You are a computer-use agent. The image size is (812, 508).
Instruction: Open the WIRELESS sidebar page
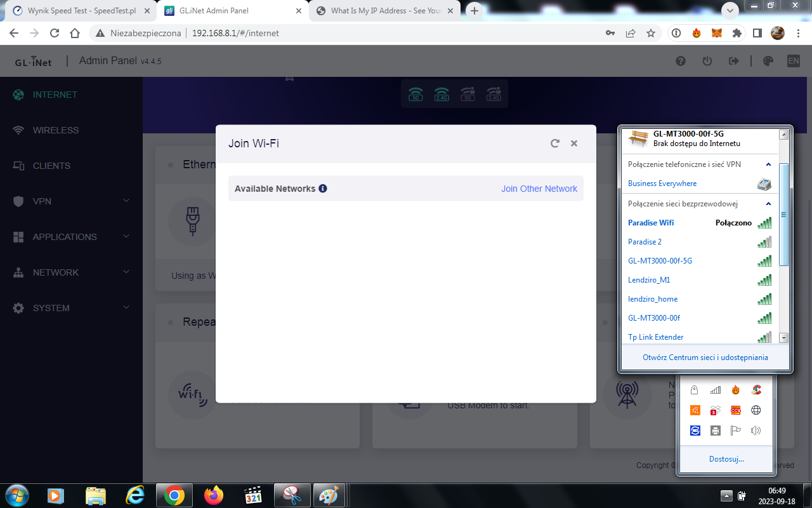pyautogui.click(x=56, y=130)
